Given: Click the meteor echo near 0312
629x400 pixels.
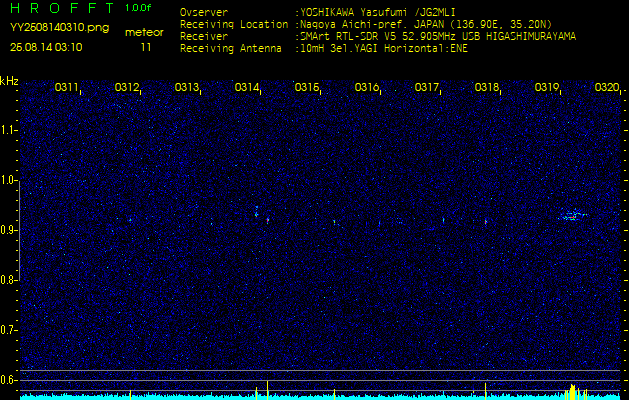Looking at the screenshot, I should click(x=130, y=220).
